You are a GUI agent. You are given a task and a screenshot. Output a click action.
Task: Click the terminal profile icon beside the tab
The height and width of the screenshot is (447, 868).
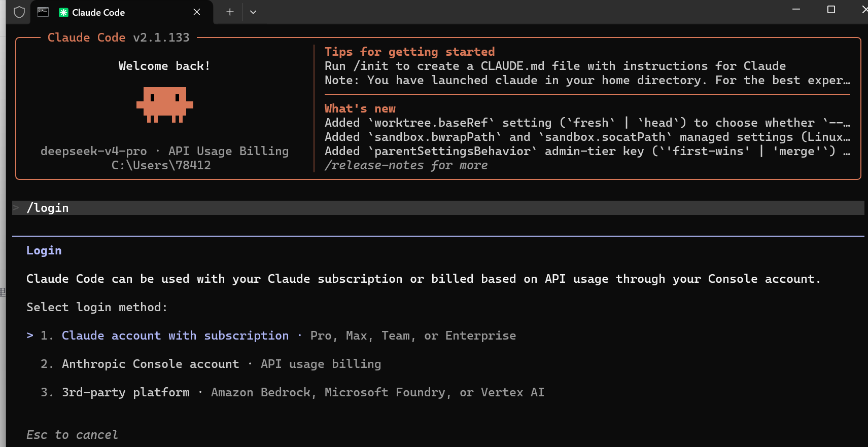(43, 12)
